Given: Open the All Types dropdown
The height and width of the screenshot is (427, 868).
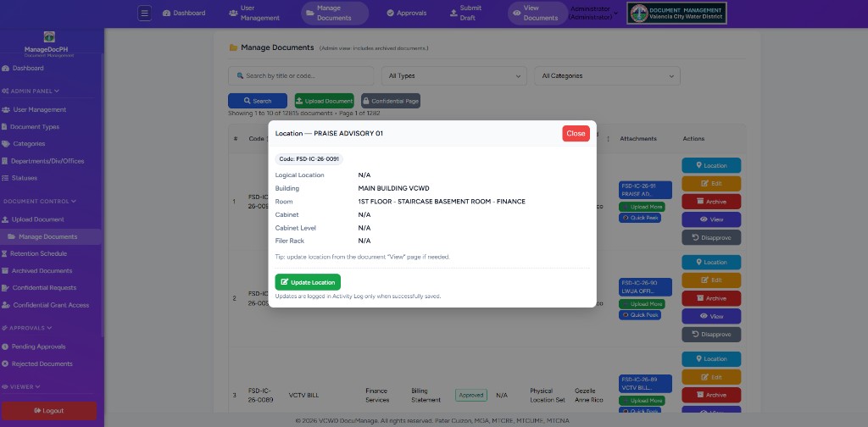Looking at the screenshot, I should 454,75.
